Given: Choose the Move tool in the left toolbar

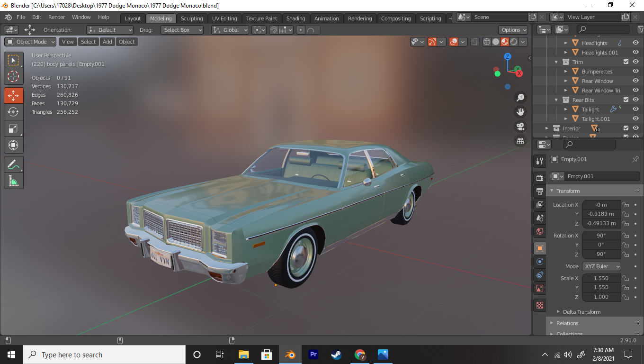Looking at the screenshot, I should click(14, 95).
